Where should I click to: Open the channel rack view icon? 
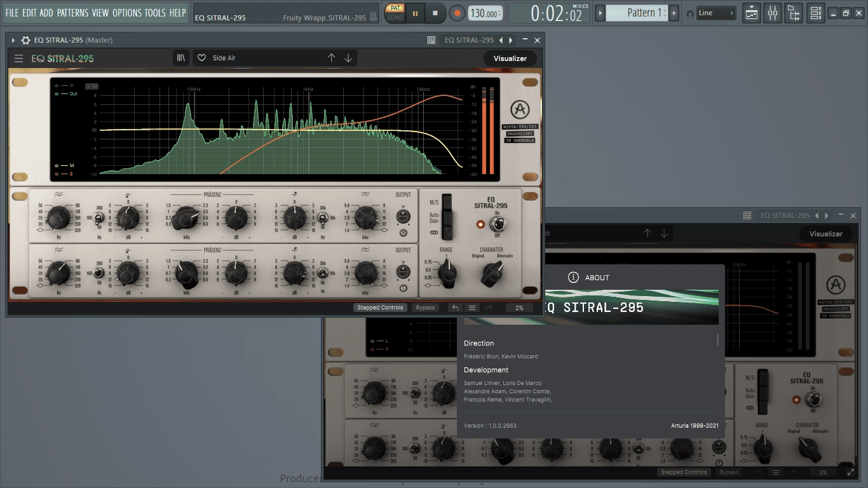816,13
